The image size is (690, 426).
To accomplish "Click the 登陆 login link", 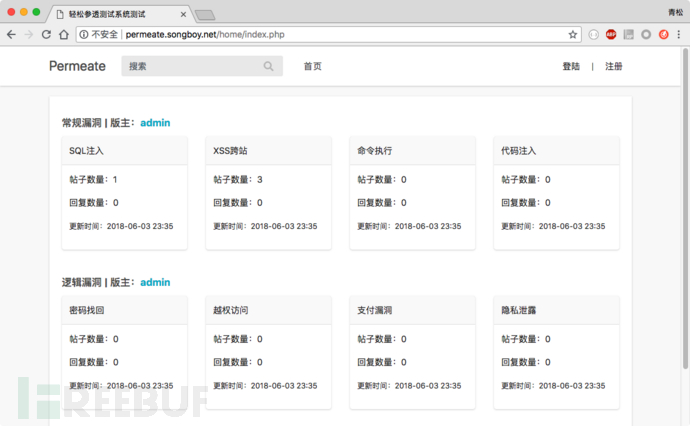I will (x=571, y=67).
